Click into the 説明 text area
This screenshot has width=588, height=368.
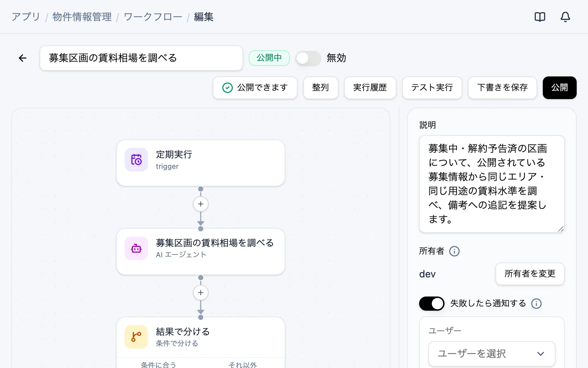point(492,184)
